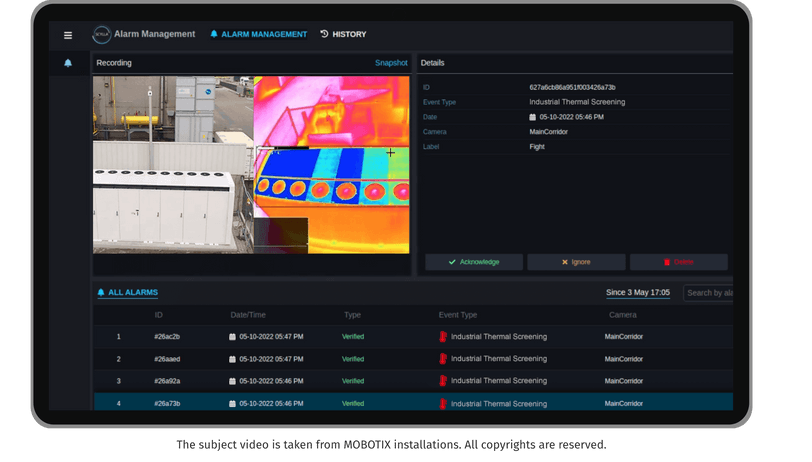Click the Camera column header
This screenshot has width=812, height=462.
(x=622, y=315)
